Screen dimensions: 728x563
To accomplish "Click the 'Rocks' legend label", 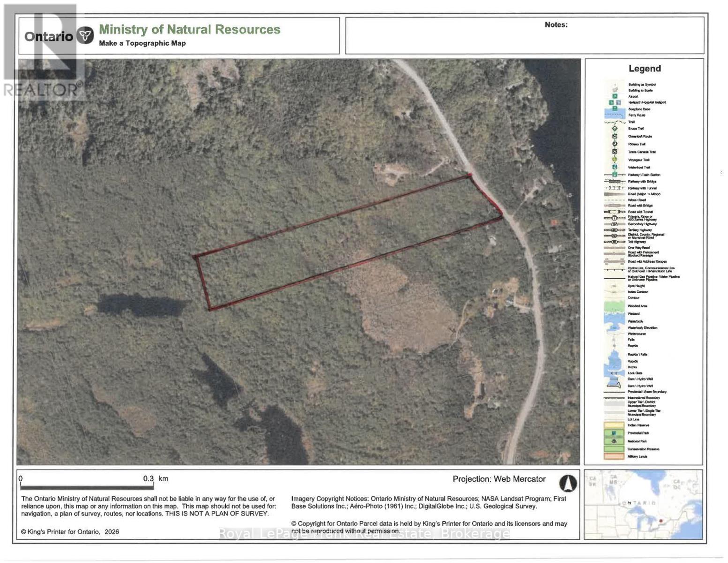I will coord(632,367).
